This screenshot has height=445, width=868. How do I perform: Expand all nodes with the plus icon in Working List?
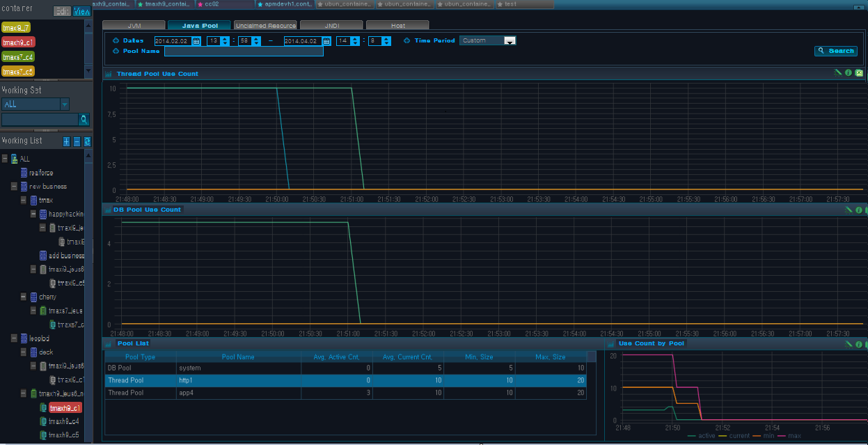click(67, 141)
